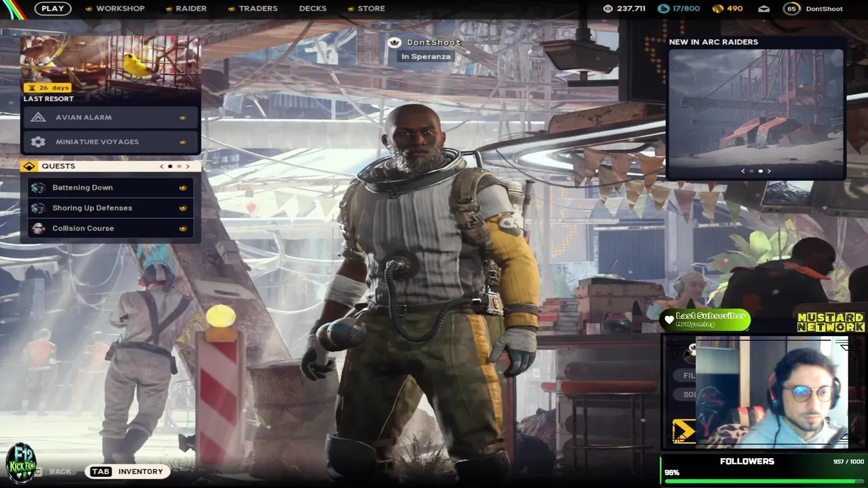Click the blue Cred icon next to 17/800
The height and width of the screenshot is (488, 868).
click(x=663, y=9)
